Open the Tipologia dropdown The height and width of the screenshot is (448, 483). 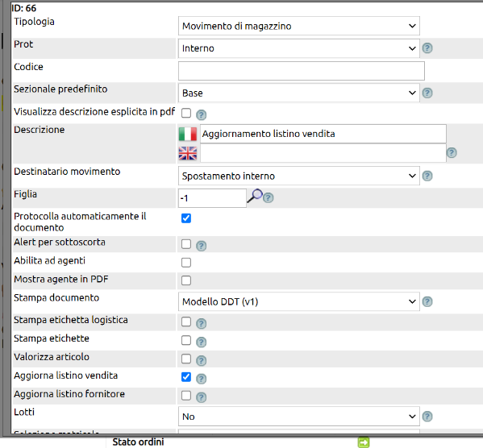299,26
